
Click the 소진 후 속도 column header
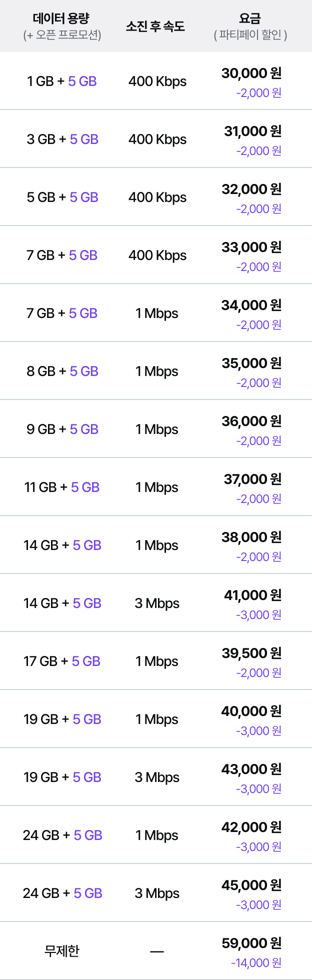pyautogui.click(x=155, y=26)
